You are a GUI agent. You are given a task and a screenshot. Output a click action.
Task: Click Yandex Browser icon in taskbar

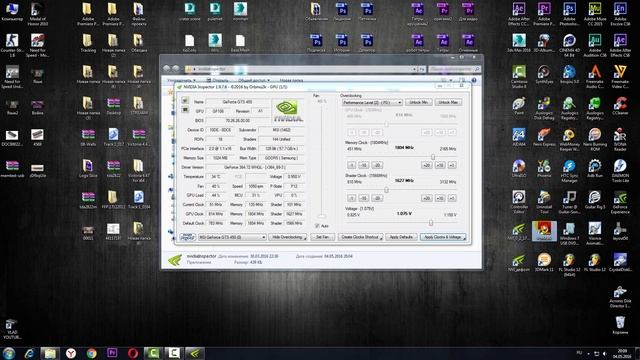pos(71,353)
